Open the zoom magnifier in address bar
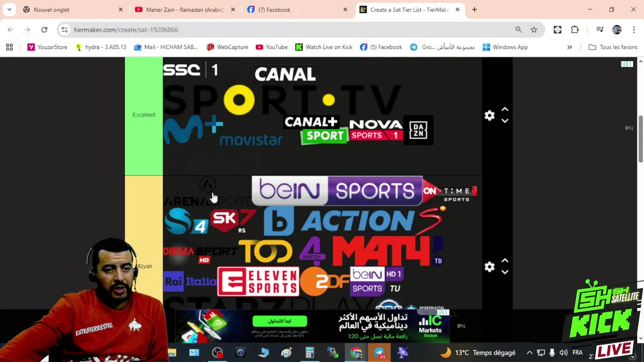The image size is (644, 362). [519, 30]
